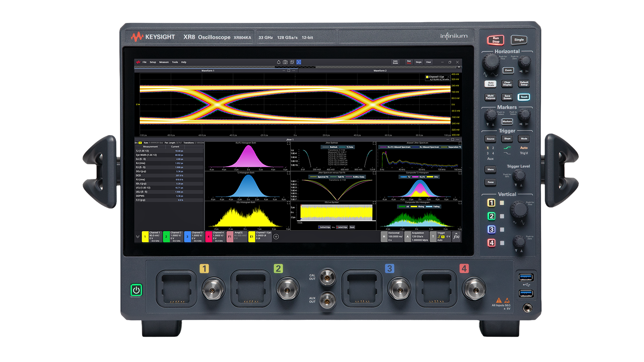This screenshot has height=362, width=644.
Task: Click the on-screen Clear button
Action: tap(429, 62)
